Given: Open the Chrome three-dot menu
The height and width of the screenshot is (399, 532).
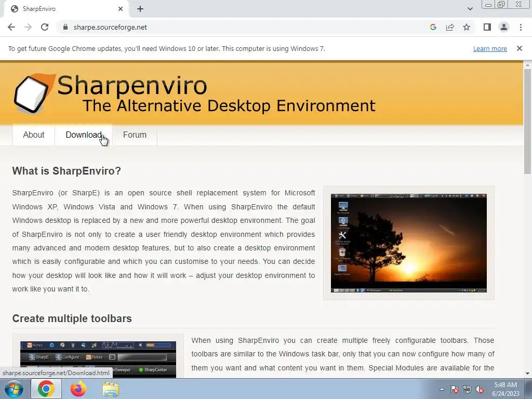Looking at the screenshot, I should (x=521, y=27).
